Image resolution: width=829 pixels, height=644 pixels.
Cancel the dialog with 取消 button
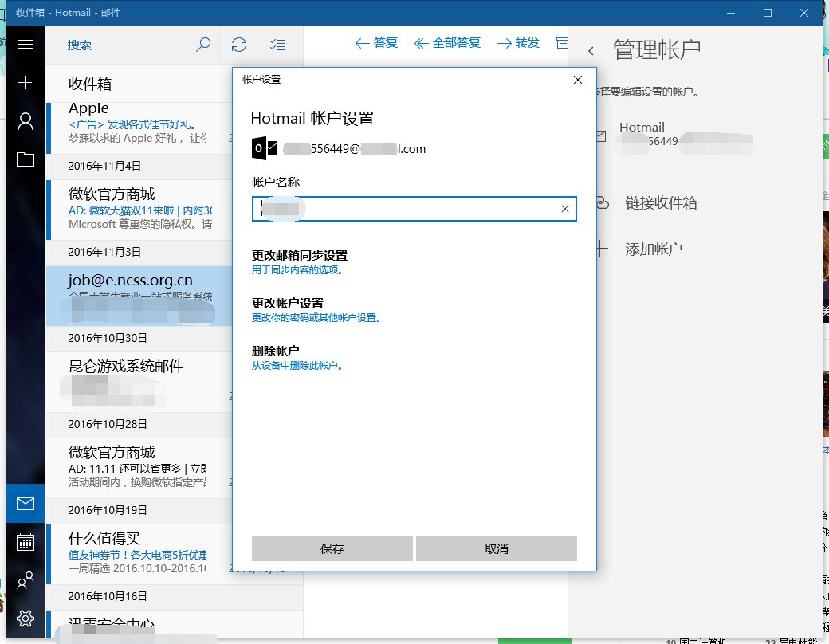pyautogui.click(x=497, y=548)
